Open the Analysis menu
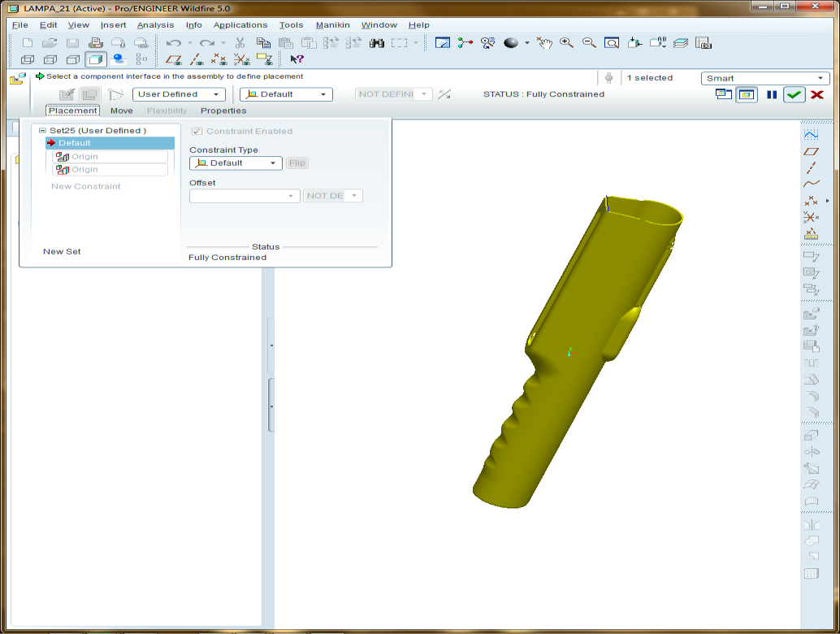This screenshot has width=840, height=634. pyautogui.click(x=155, y=25)
